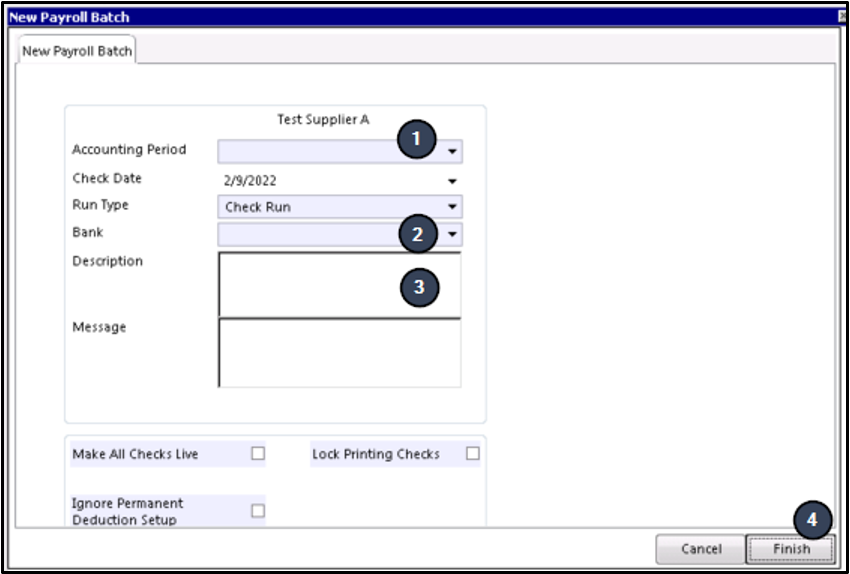Click inside the Message text box

(340, 353)
